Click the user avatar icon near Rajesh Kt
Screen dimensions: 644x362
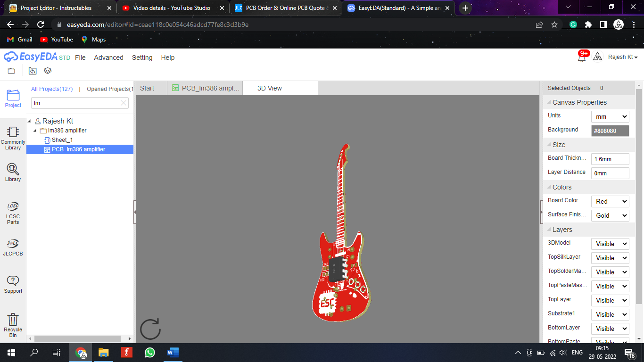597,57
